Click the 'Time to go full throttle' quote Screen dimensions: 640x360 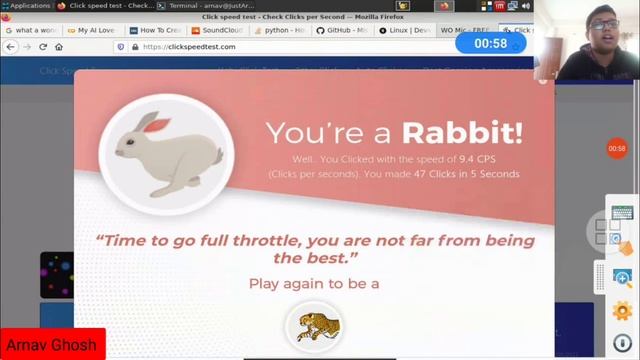point(315,249)
